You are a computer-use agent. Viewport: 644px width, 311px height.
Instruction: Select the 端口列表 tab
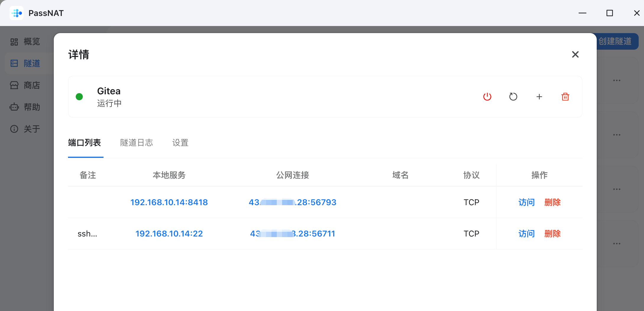point(85,143)
